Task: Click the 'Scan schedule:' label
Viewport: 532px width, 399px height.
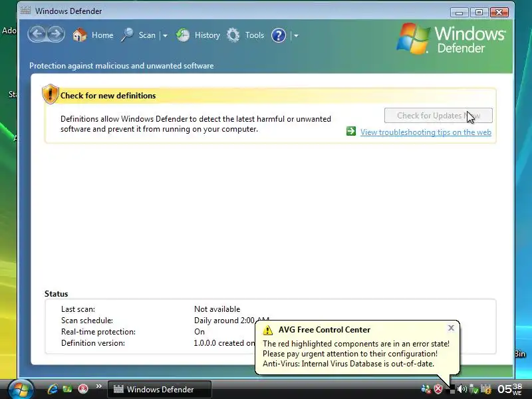Action: pyautogui.click(x=87, y=321)
